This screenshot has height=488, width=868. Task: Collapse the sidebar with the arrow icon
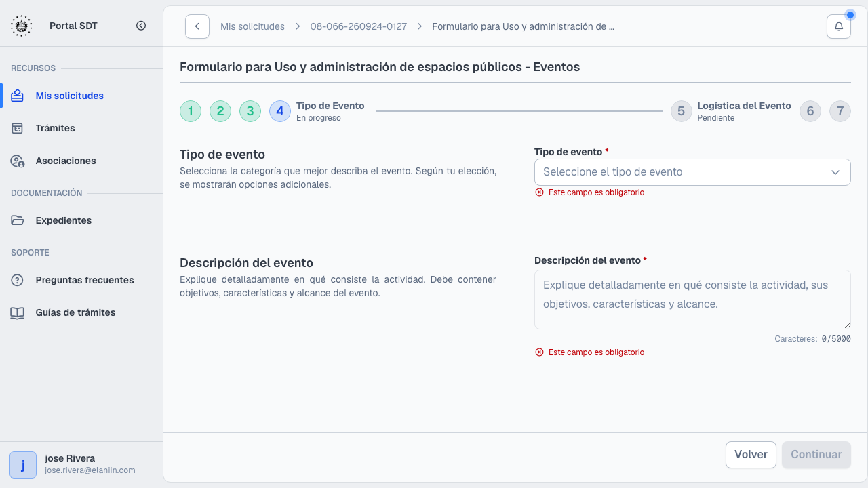coord(141,26)
